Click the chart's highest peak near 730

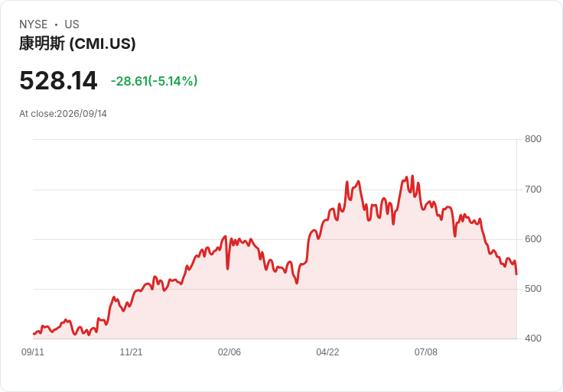pos(412,176)
